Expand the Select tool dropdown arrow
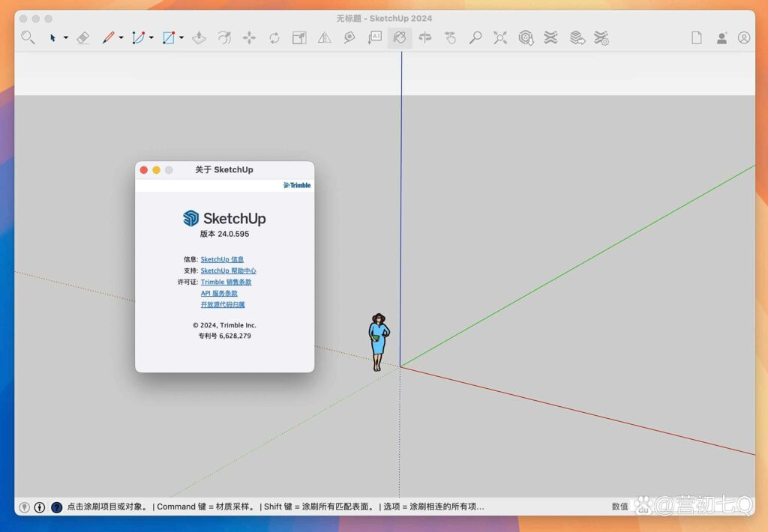 tap(66, 37)
